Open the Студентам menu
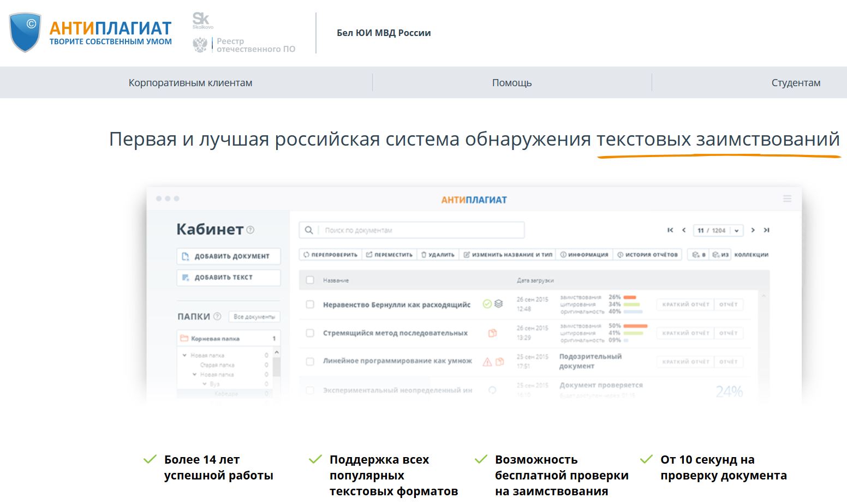 click(796, 83)
